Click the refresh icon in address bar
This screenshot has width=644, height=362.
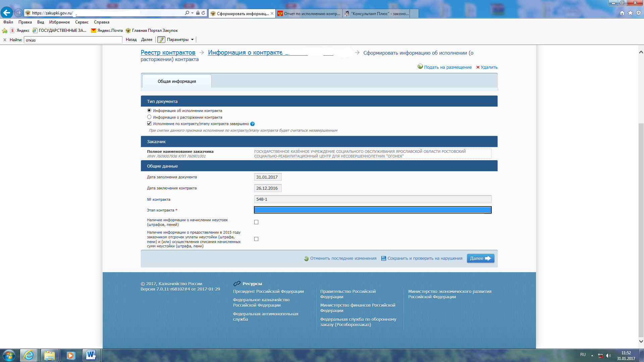click(203, 13)
